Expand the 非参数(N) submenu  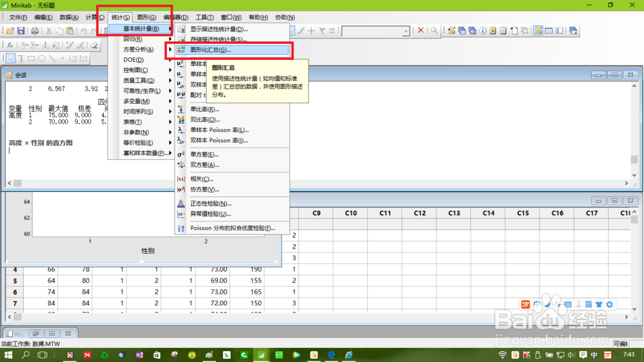point(141,132)
